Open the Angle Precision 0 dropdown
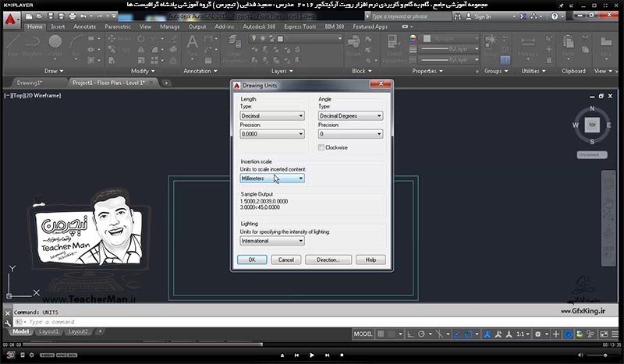 pos(350,134)
